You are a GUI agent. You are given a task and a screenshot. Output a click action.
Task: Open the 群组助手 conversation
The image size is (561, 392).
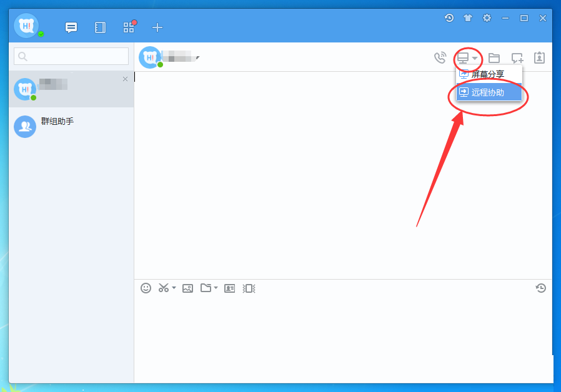click(x=57, y=122)
